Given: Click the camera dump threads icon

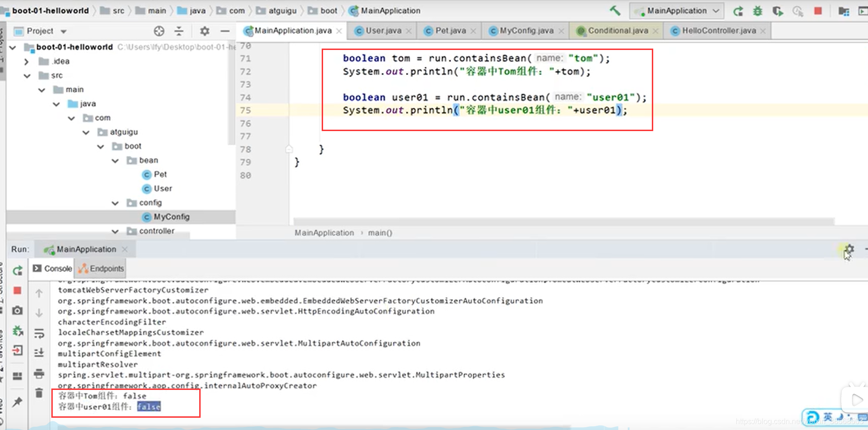Looking at the screenshot, I should pyautogui.click(x=17, y=310).
